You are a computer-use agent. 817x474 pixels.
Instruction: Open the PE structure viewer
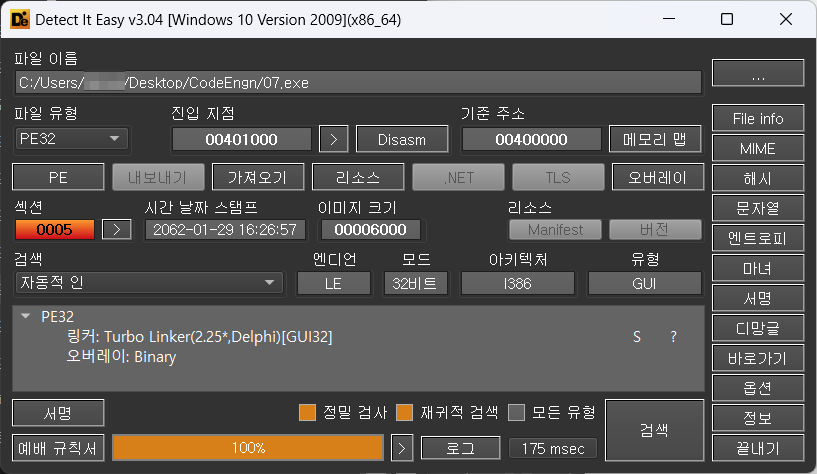coord(58,178)
